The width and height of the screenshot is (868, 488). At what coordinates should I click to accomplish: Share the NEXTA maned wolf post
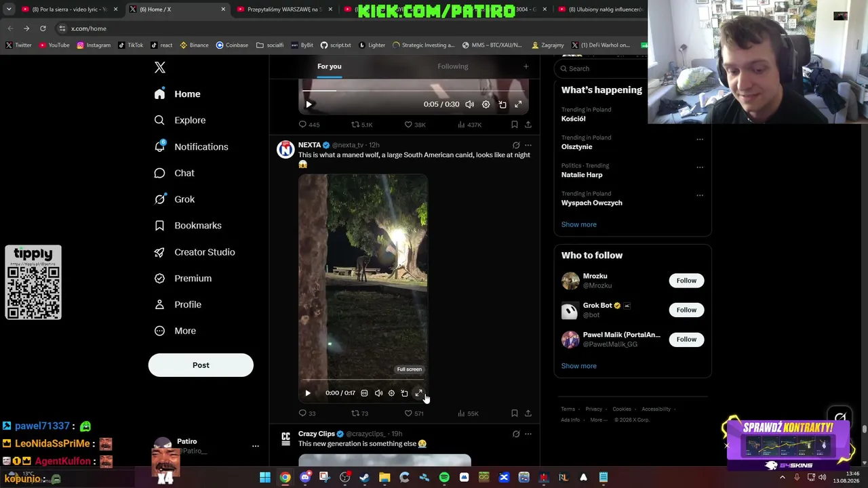coord(528,413)
